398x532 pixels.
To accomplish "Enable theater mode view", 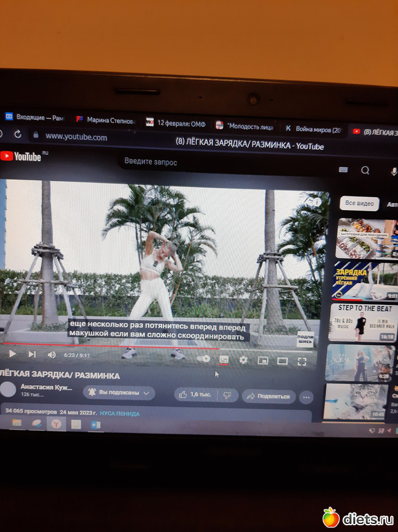I will 282,361.
